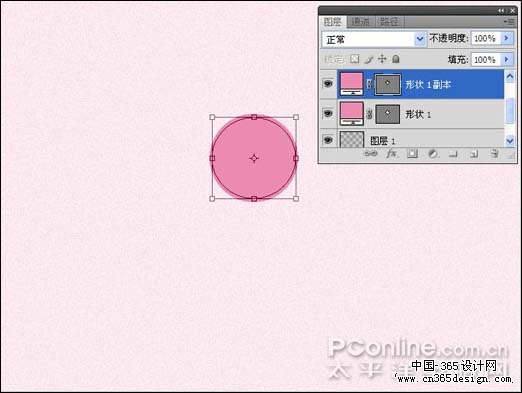Hide the 形状 1副本 layer
This screenshot has width=522, height=393.
[x=328, y=84]
